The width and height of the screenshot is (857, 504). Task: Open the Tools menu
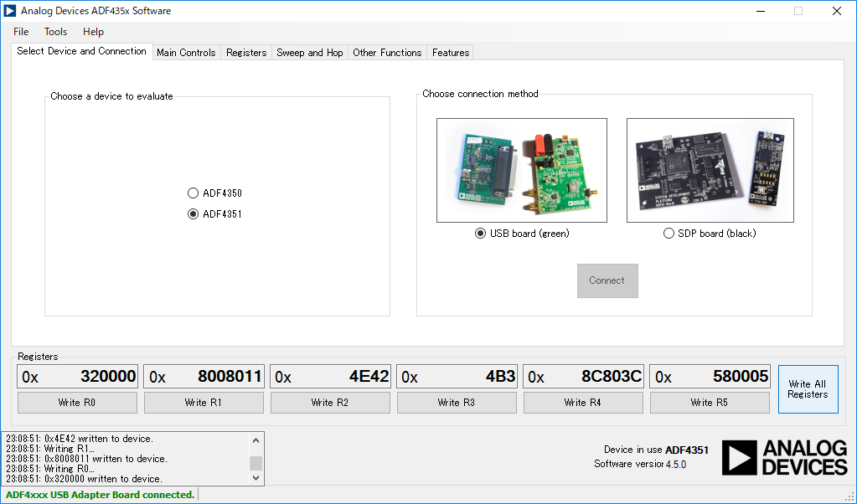56,32
